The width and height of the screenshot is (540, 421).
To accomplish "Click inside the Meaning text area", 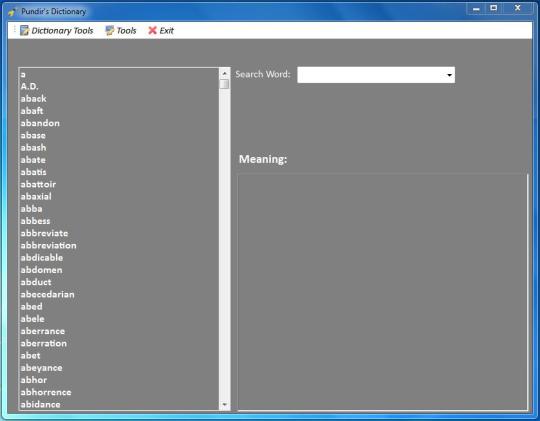I will [x=382, y=292].
